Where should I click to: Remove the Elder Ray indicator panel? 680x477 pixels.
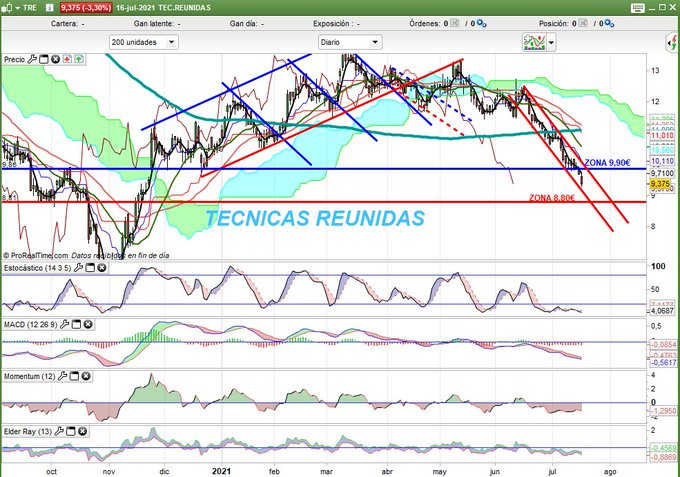[82, 431]
